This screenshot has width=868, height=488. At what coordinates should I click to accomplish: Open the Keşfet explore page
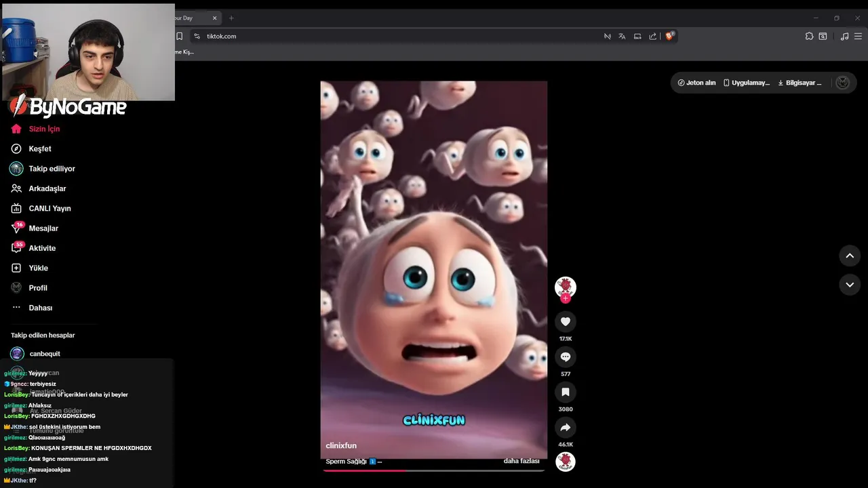point(31,148)
